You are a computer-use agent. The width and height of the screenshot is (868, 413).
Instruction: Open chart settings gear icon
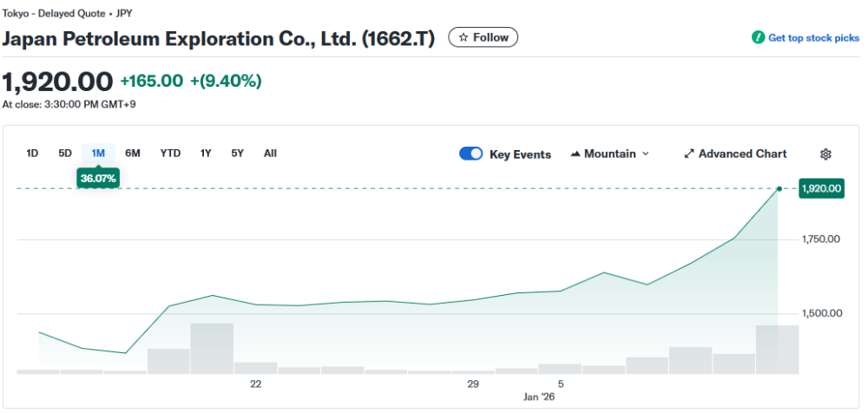(825, 154)
